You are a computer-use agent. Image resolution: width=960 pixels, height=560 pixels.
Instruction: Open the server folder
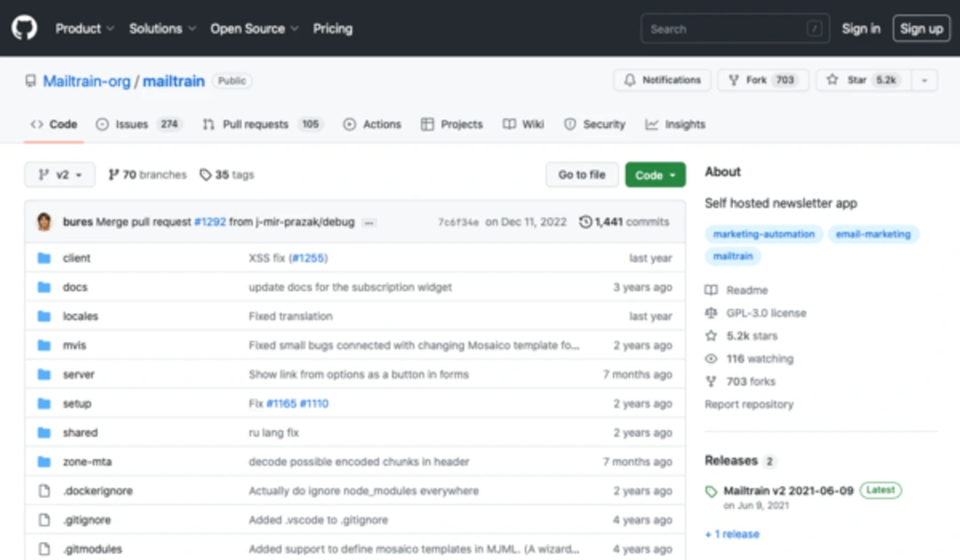point(78,374)
